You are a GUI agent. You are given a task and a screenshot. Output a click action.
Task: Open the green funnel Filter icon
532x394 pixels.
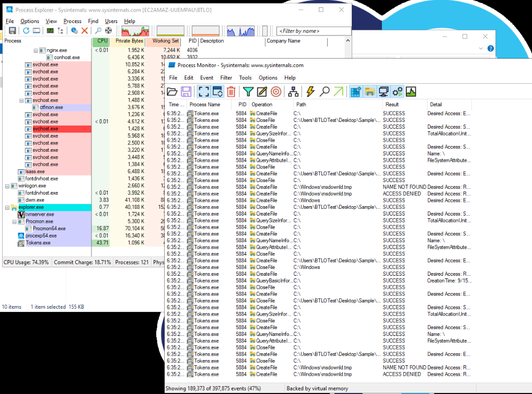248,92
